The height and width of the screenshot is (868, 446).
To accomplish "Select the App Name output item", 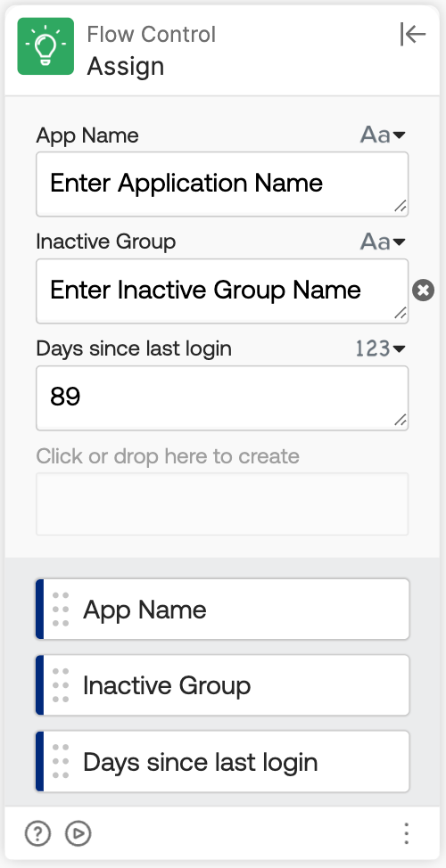I will coord(223,609).
